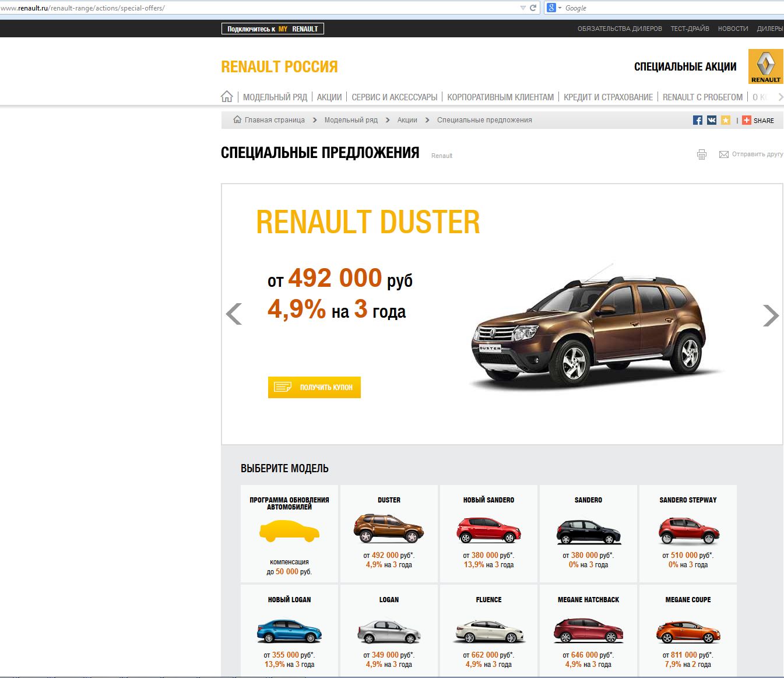Click the Fluence price от 662 000 руб

(x=488, y=655)
